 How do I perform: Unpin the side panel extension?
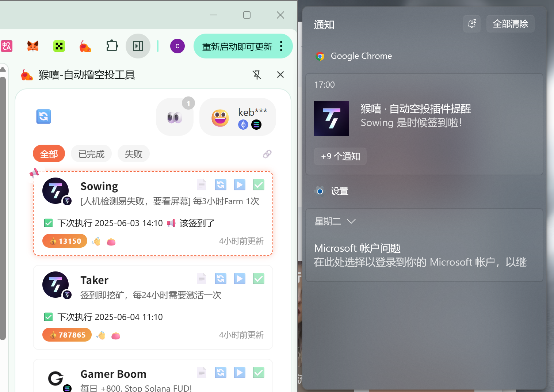click(257, 75)
